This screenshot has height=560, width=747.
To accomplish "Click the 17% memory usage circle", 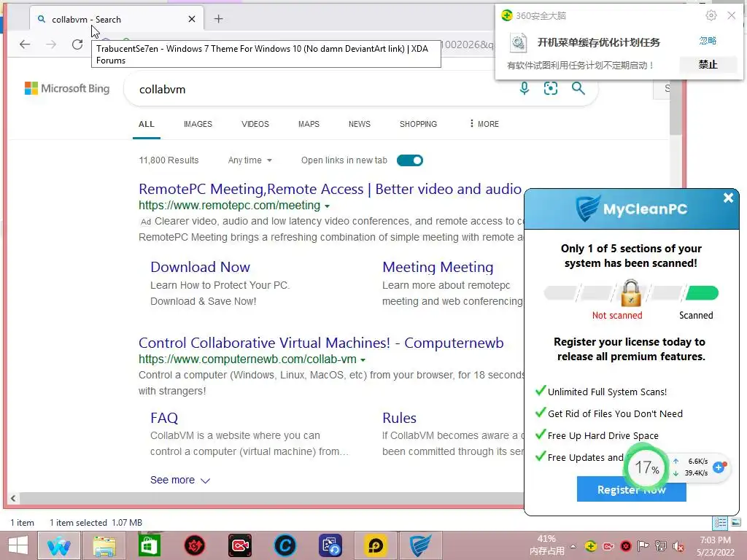I will click(x=646, y=467).
